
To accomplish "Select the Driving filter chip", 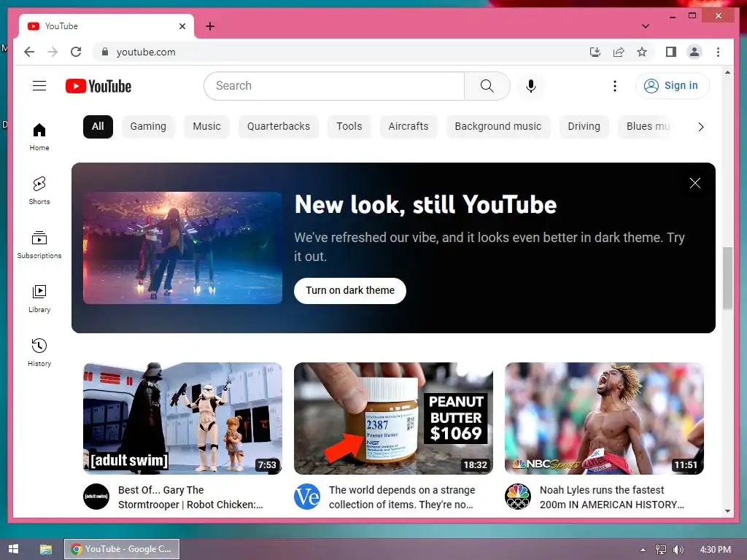I will (584, 127).
